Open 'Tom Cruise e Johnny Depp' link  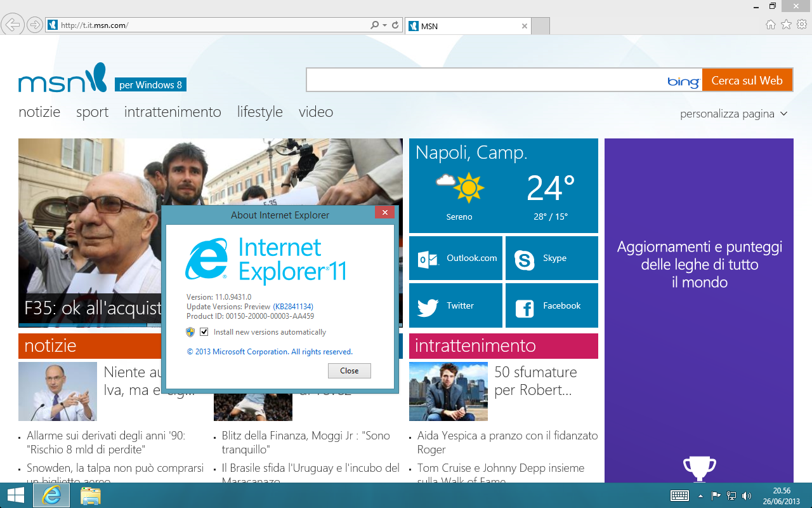coord(501,474)
